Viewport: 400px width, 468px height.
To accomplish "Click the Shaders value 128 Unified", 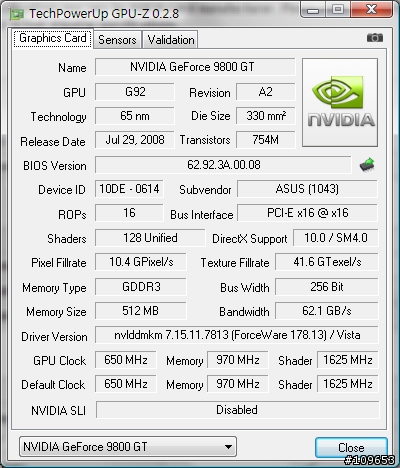I will point(150,238).
